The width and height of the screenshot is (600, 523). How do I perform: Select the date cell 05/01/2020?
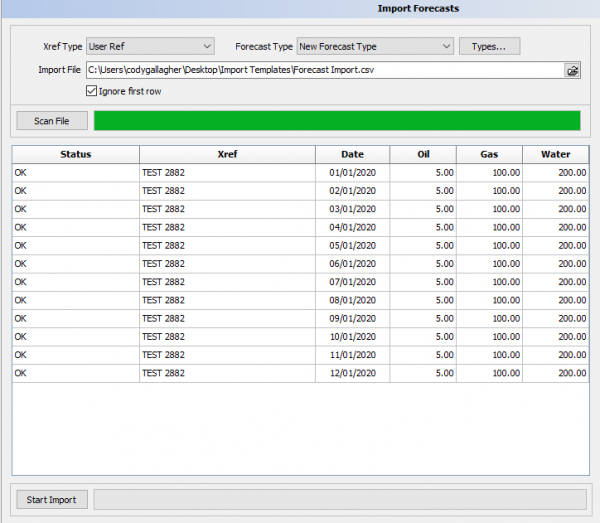[352, 246]
